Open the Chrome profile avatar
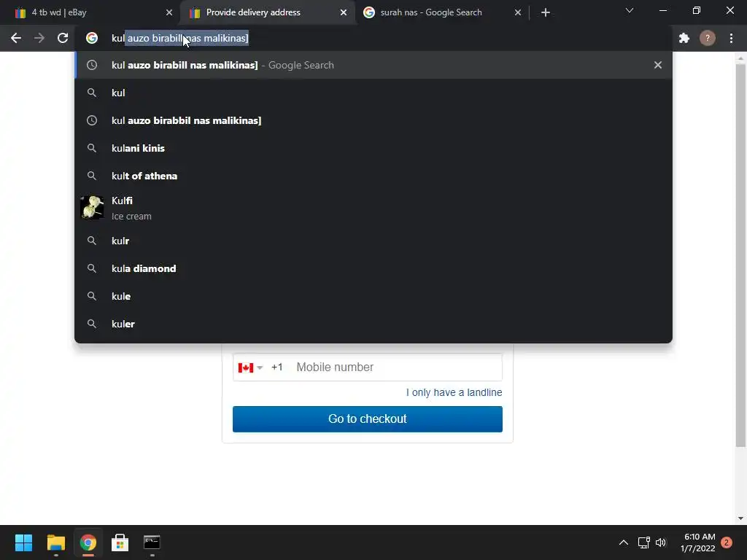 tap(708, 38)
